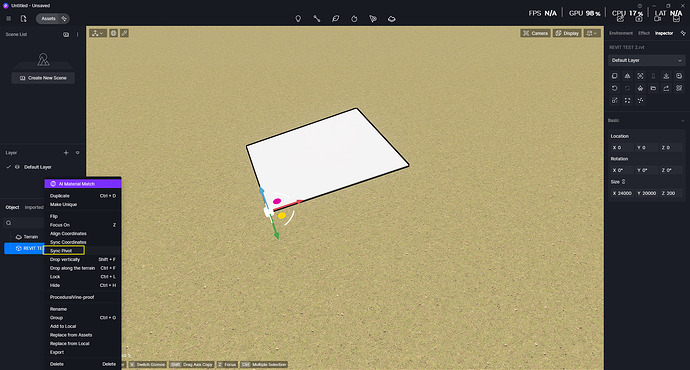
Task: Toggle the size proportion lock icon
Action: [x=624, y=181]
